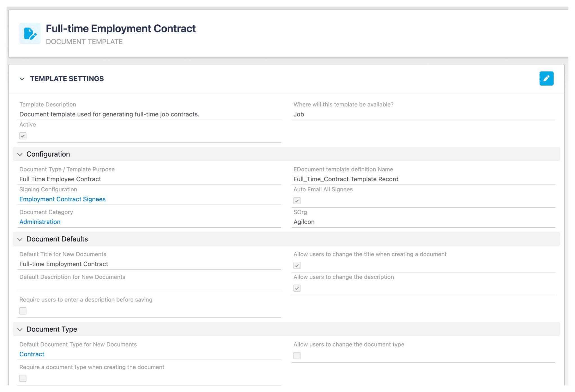Toggle allow users to change description checkbox
575x392 pixels.
pyautogui.click(x=297, y=288)
